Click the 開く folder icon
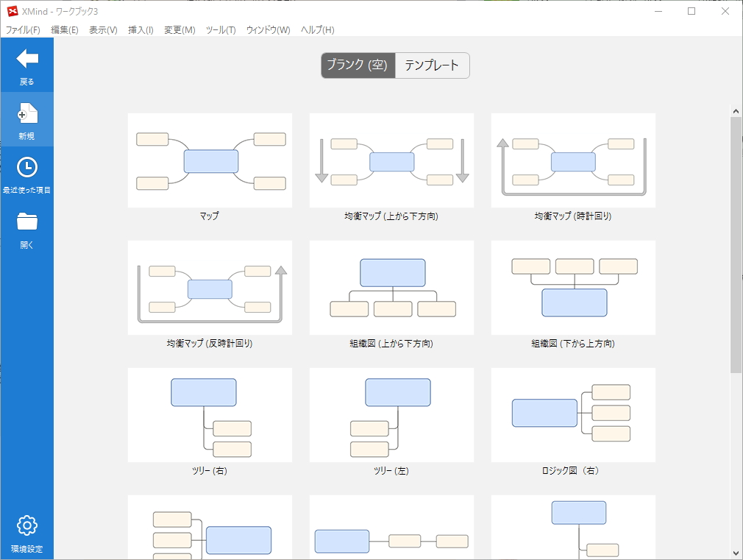 [x=26, y=219]
